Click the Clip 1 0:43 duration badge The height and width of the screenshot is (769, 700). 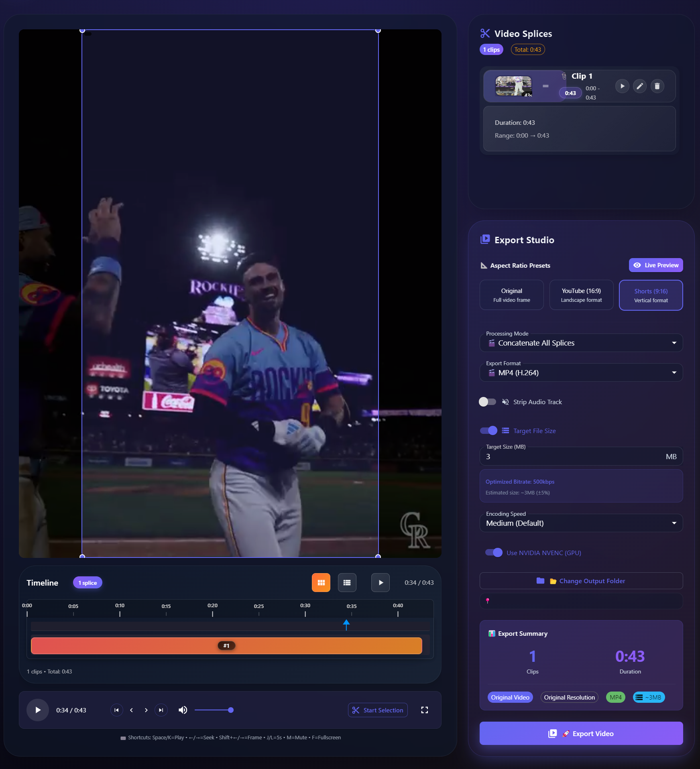click(x=570, y=93)
